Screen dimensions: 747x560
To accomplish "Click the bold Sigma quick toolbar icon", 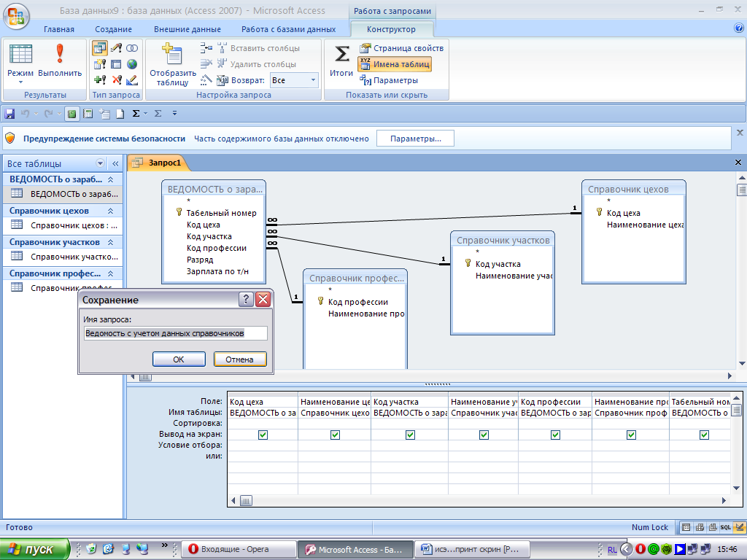I will coord(136,113).
